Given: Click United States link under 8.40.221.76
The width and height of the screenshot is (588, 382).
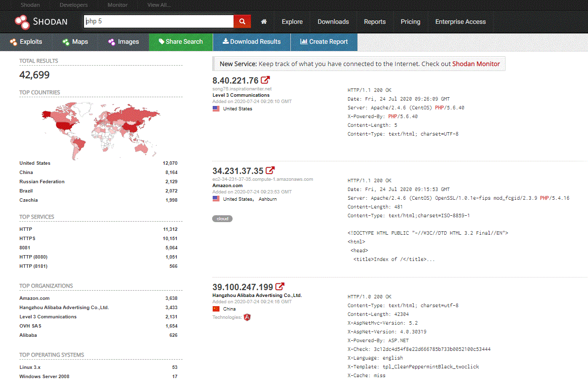Looking at the screenshot, I should 237,109.
